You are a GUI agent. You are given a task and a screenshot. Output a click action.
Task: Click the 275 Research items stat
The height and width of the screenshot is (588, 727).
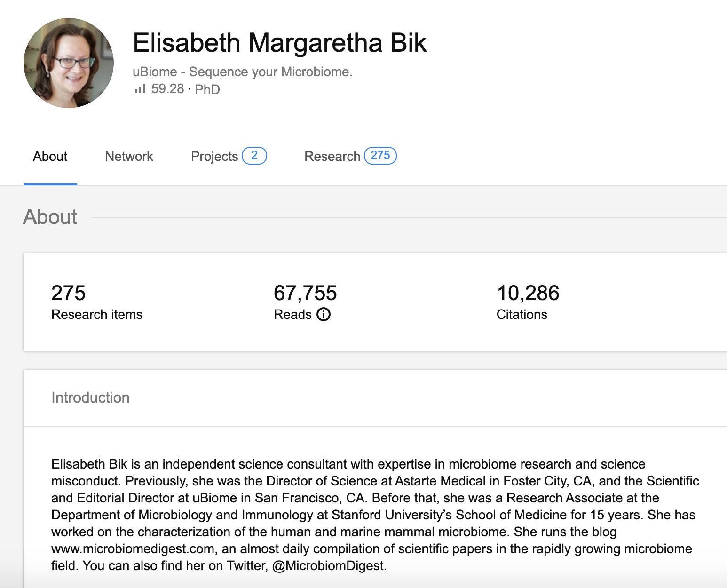point(68,293)
